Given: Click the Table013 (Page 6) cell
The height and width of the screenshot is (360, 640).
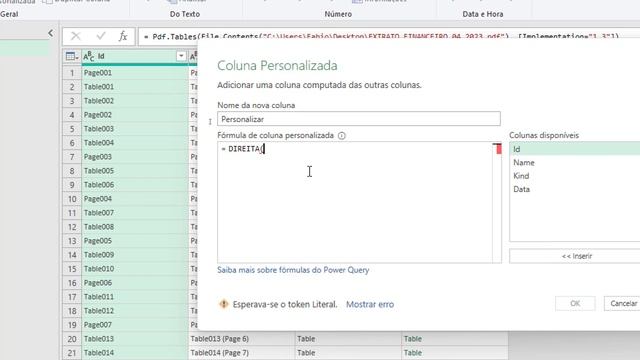Looking at the screenshot, I should tap(241, 339).
